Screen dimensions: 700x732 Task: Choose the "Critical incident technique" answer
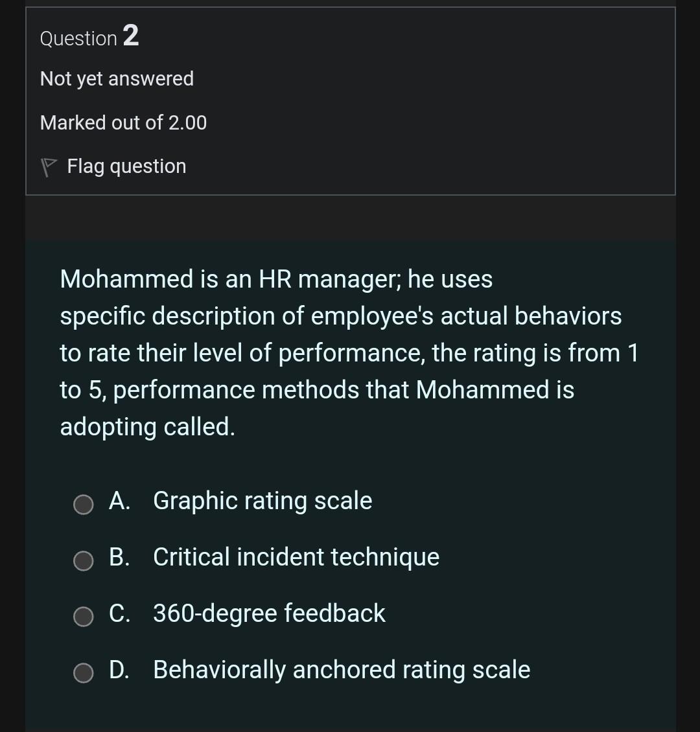point(296,558)
